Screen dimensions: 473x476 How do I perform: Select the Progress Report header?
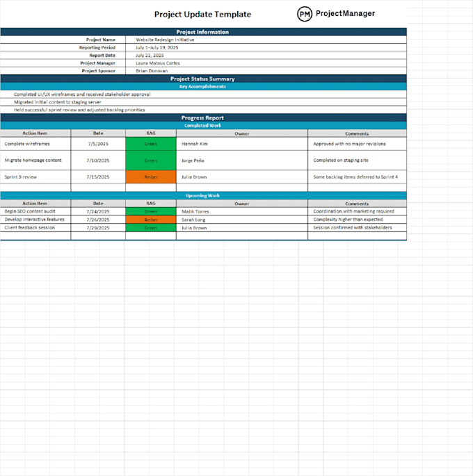[x=204, y=118]
